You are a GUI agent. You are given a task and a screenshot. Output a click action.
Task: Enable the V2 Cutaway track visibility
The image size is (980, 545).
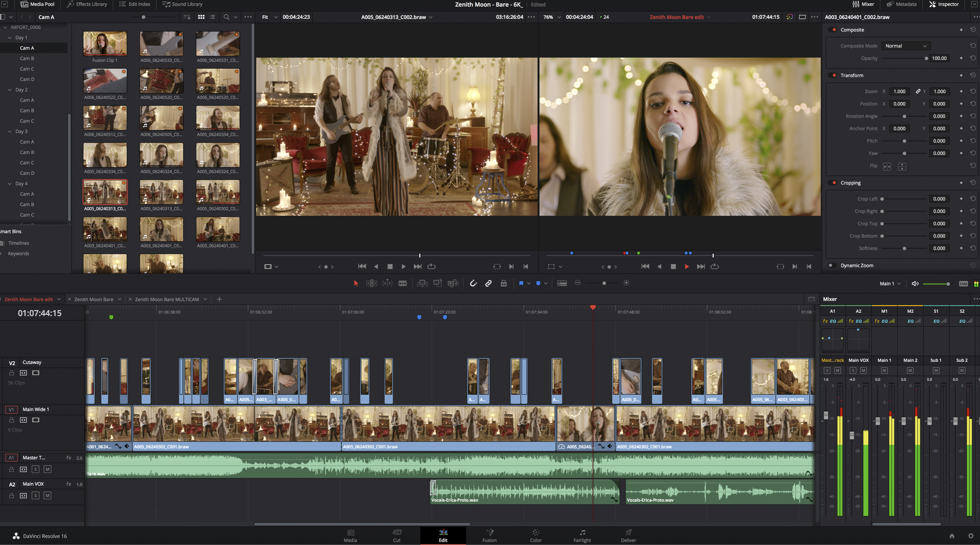[x=37, y=372]
